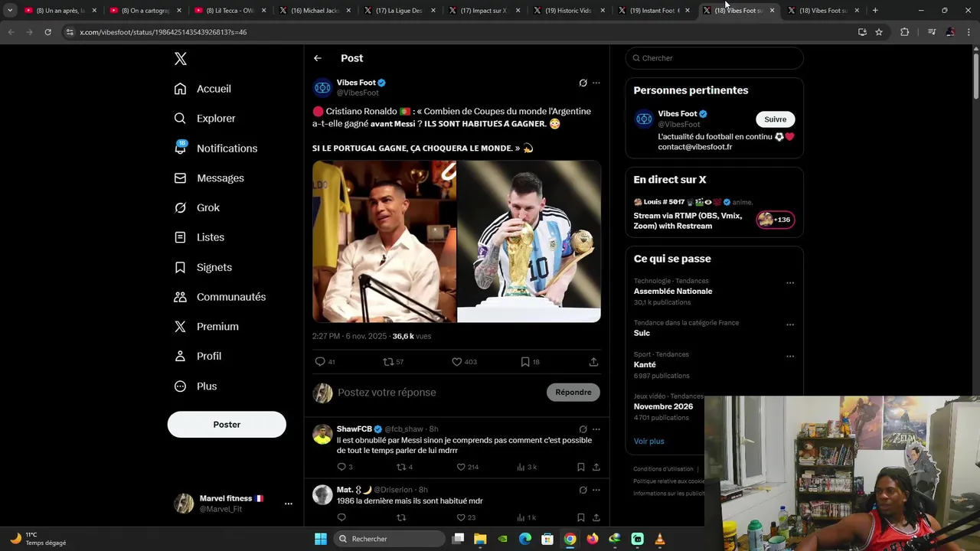The width and height of the screenshot is (980, 551).
Task: Click Voir plus under trends
Action: 649,442
